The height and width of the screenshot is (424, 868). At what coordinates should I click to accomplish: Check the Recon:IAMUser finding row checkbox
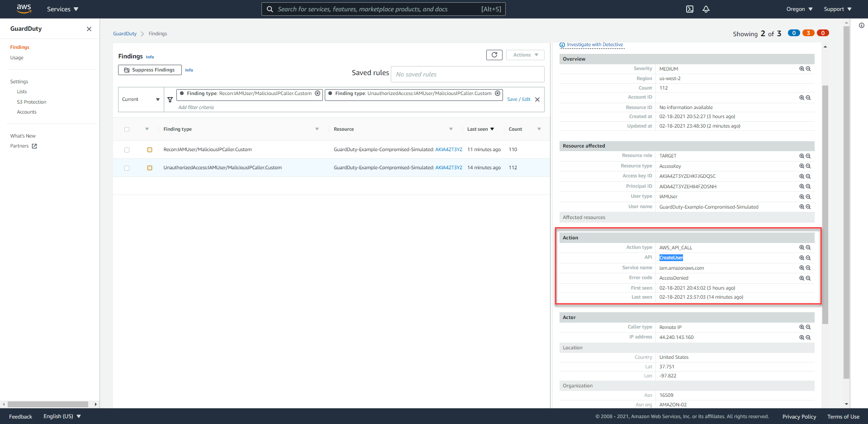coord(127,150)
